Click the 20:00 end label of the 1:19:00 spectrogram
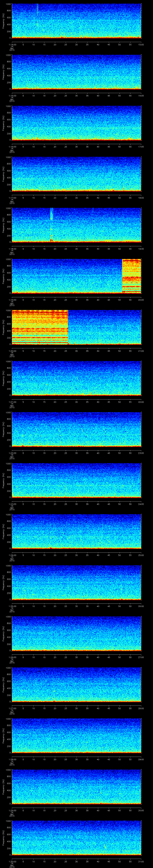The width and height of the screenshot is (153, 868). point(141,300)
